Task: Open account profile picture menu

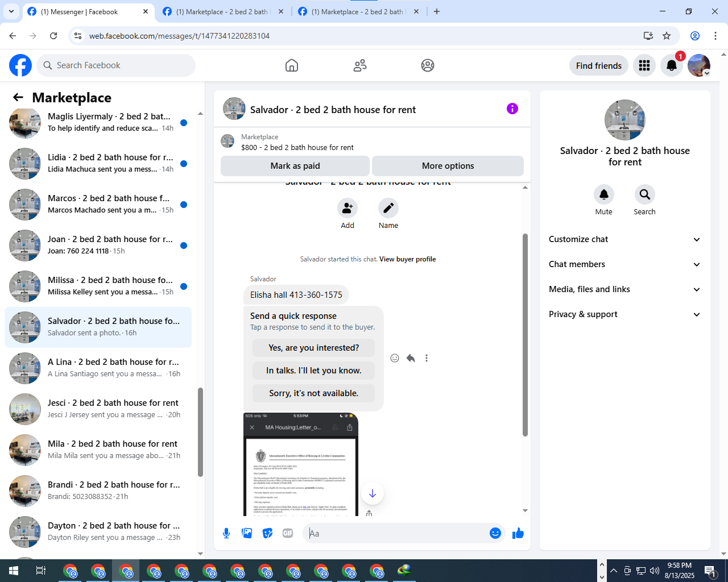Action: (x=699, y=65)
